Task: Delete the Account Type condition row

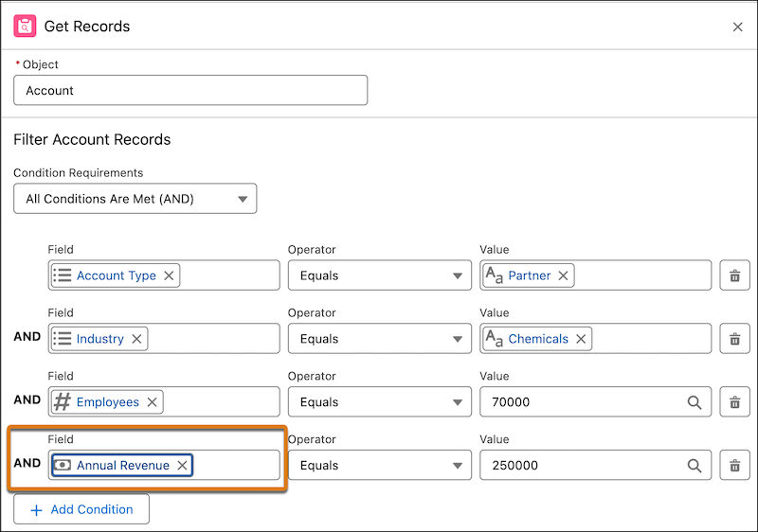Action: [x=734, y=275]
